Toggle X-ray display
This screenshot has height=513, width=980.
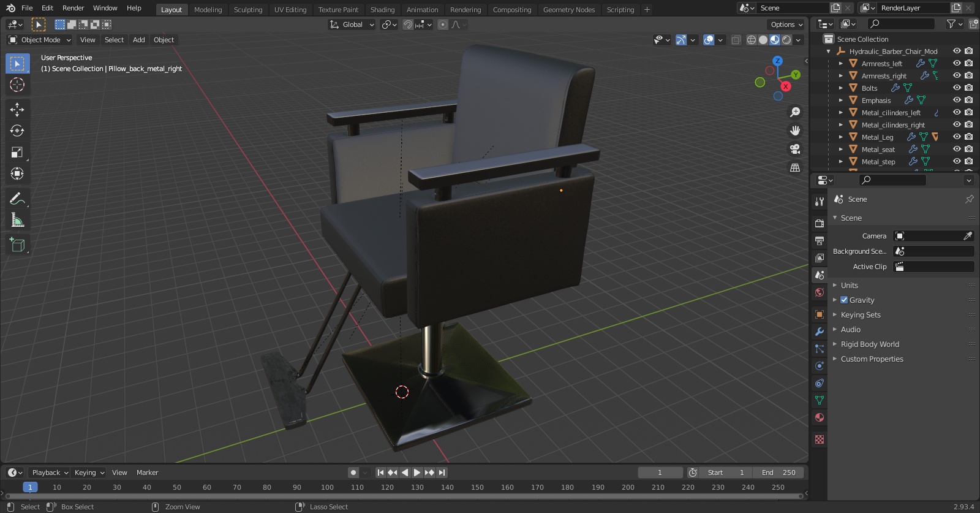click(736, 40)
